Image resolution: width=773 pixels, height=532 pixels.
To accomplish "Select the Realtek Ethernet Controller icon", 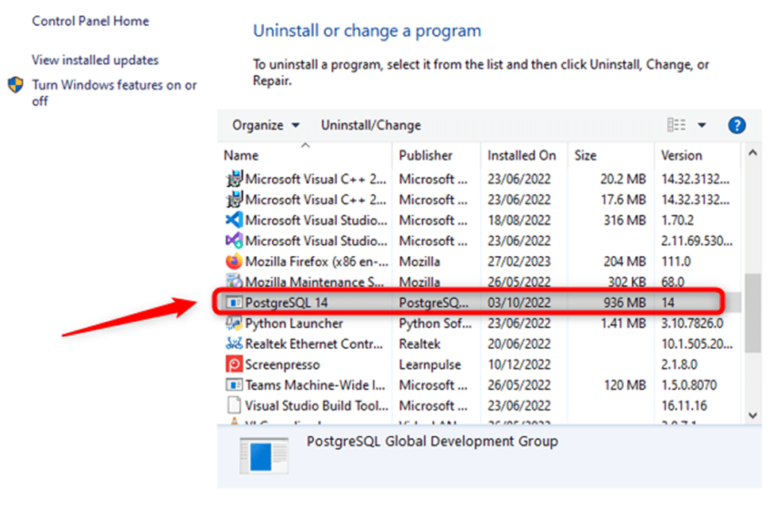I will 233,343.
